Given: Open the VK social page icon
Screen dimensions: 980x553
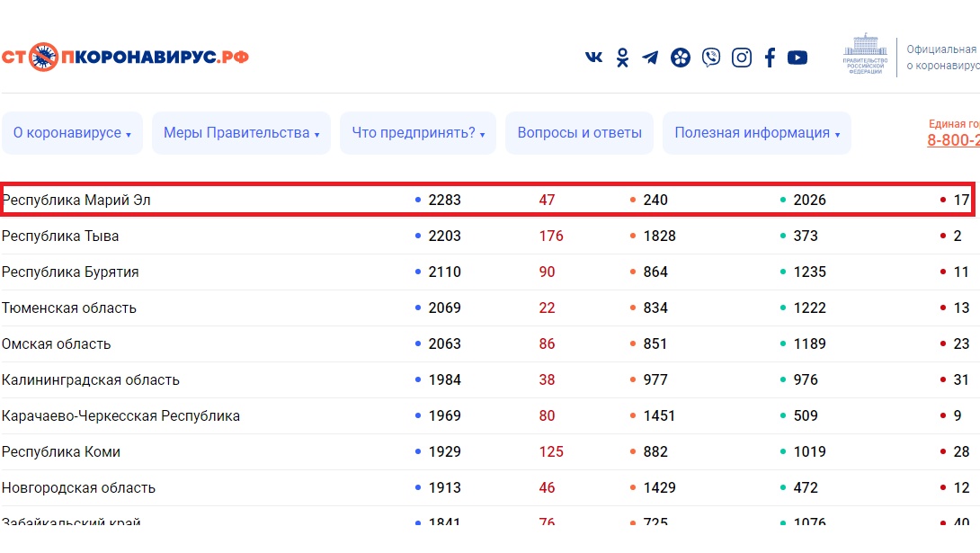Looking at the screenshot, I should 593,58.
